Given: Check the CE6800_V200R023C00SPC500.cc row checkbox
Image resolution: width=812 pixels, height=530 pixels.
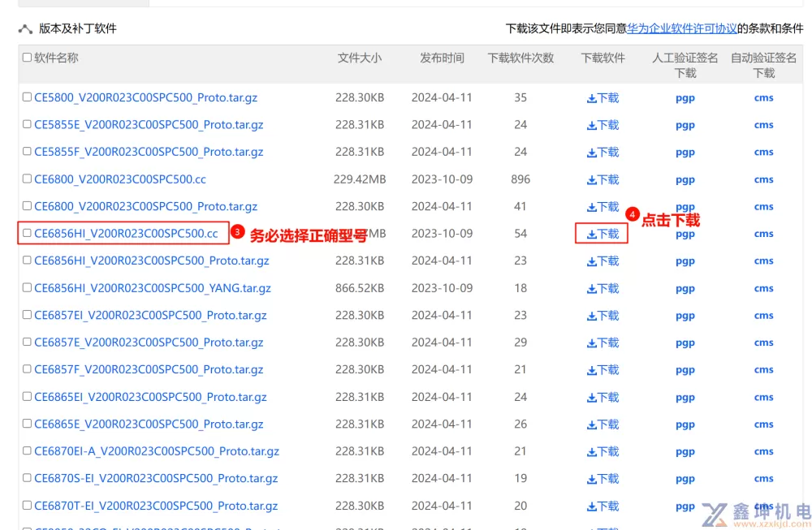Looking at the screenshot, I should [x=27, y=179].
